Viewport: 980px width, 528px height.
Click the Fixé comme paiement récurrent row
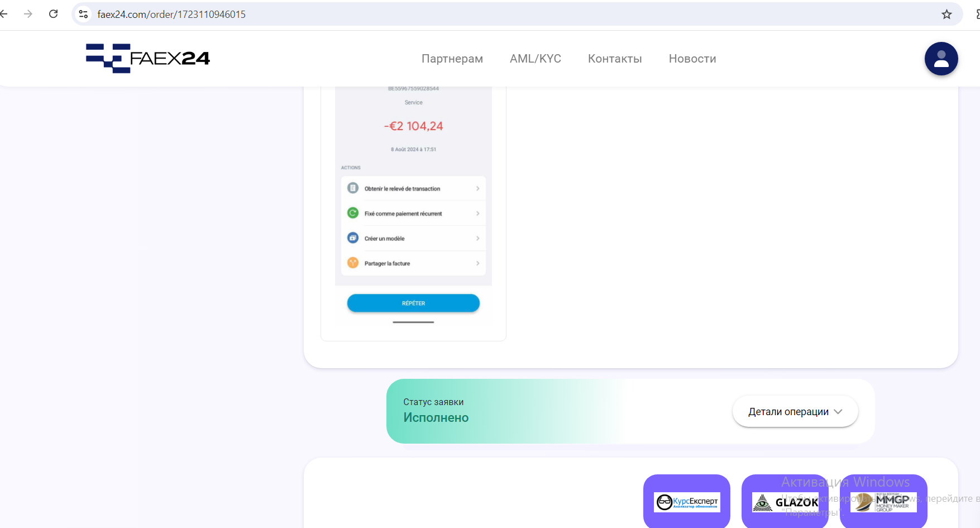(x=413, y=213)
